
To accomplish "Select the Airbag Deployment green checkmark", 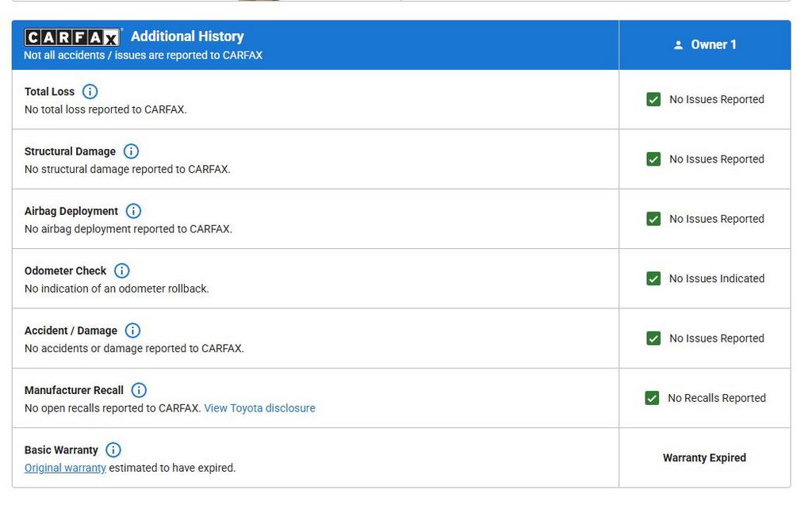I will point(653,219).
